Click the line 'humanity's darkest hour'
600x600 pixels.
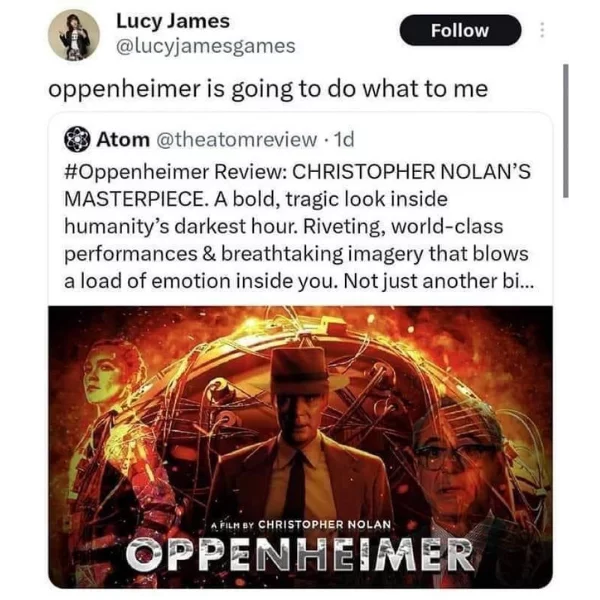tap(180, 227)
